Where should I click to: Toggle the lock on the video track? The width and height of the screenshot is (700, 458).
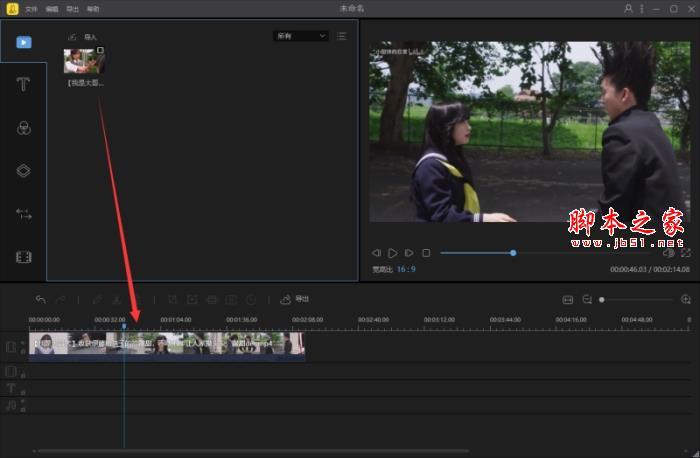click(23, 342)
